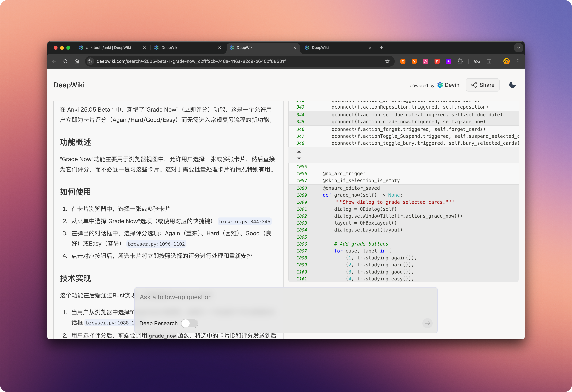572x392 pixels.
Task: Open the password key manager
Action: click(477, 61)
